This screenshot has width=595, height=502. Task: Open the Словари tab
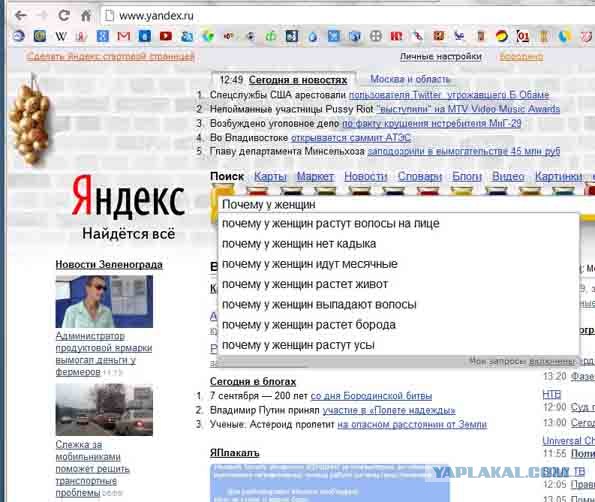(420, 176)
